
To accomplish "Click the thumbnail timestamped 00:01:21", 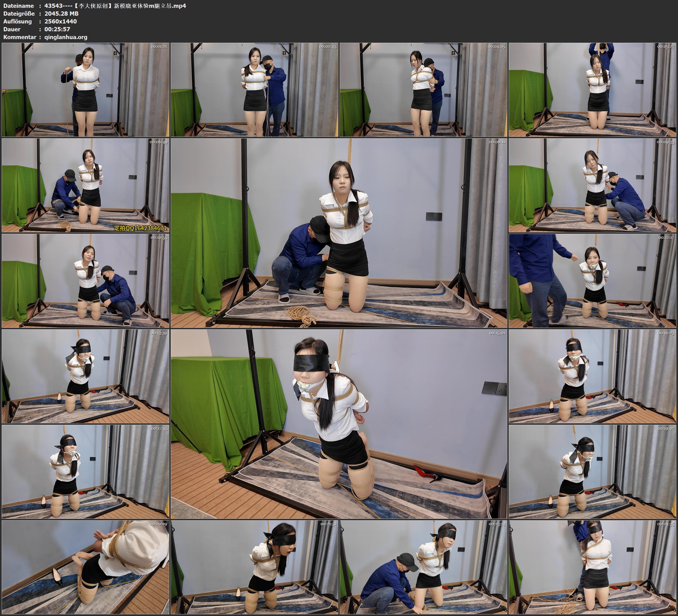I will pos(85,90).
